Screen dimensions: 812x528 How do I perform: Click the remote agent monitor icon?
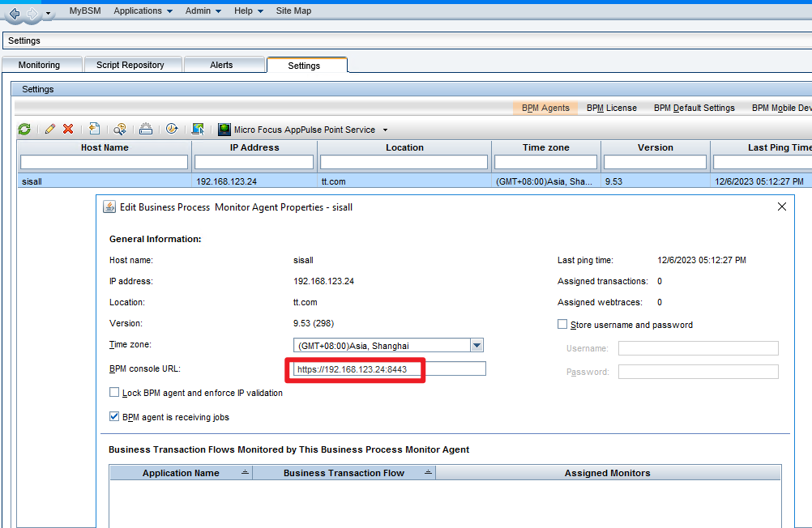[x=197, y=129]
